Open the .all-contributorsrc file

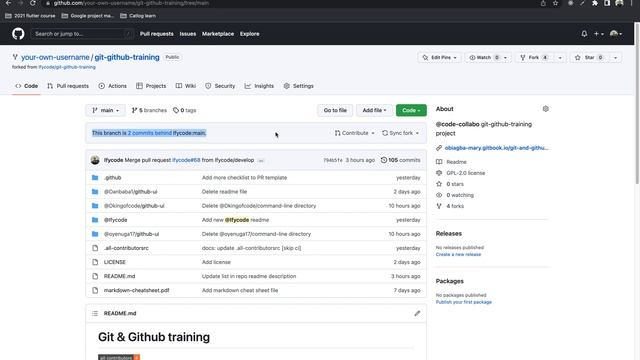pos(126,248)
